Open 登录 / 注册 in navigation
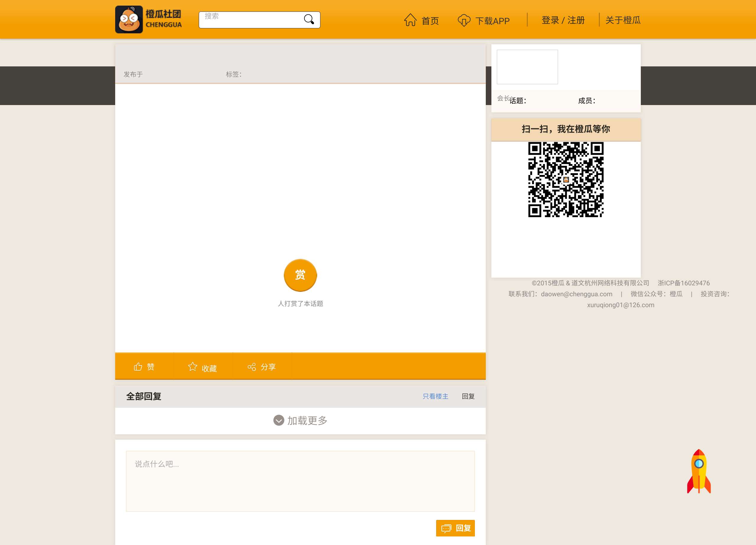 [563, 20]
